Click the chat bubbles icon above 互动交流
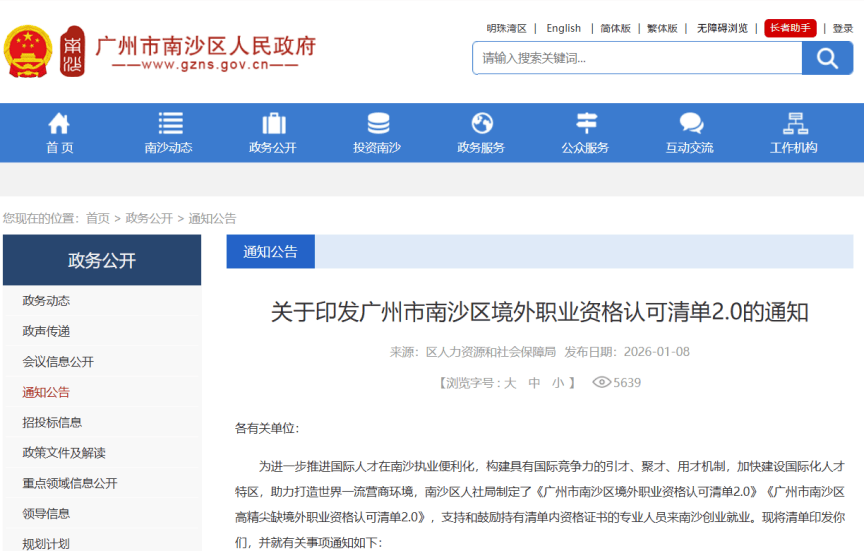 pos(691,123)
